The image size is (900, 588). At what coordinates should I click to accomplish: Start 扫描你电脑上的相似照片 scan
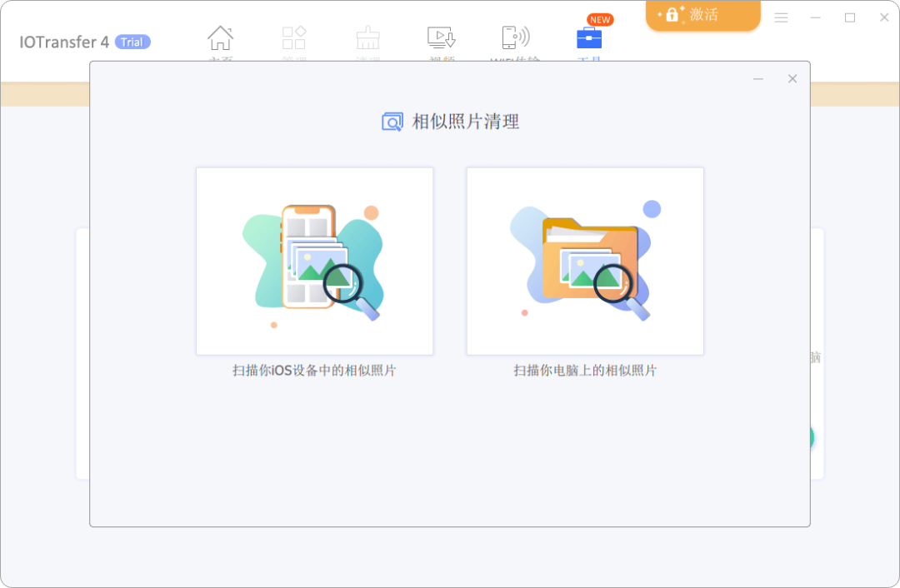click(585, 370)
